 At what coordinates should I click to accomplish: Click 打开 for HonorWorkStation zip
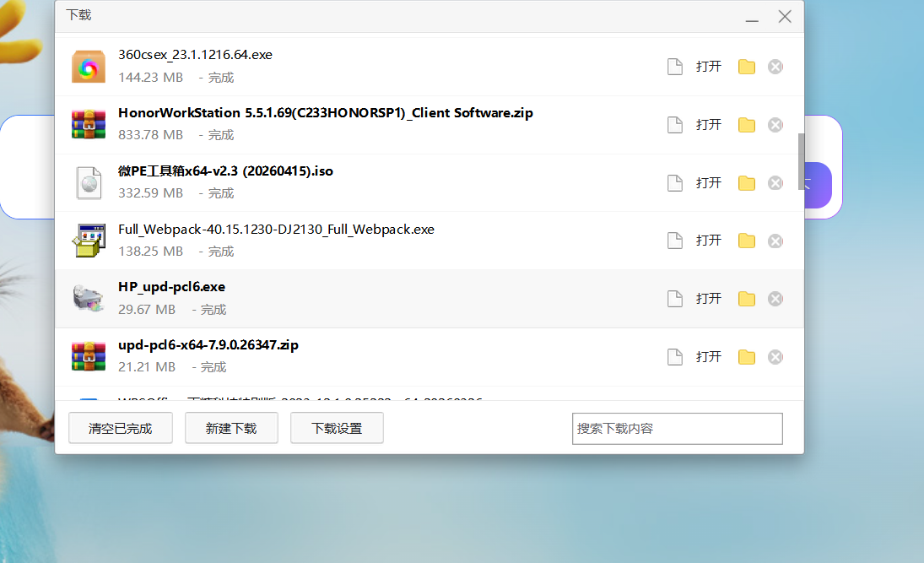708,125
